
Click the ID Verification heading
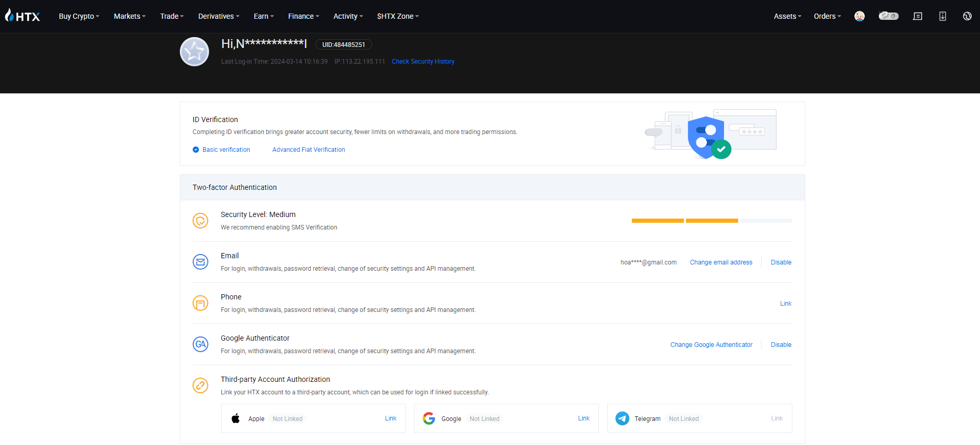tap(215, 119)
